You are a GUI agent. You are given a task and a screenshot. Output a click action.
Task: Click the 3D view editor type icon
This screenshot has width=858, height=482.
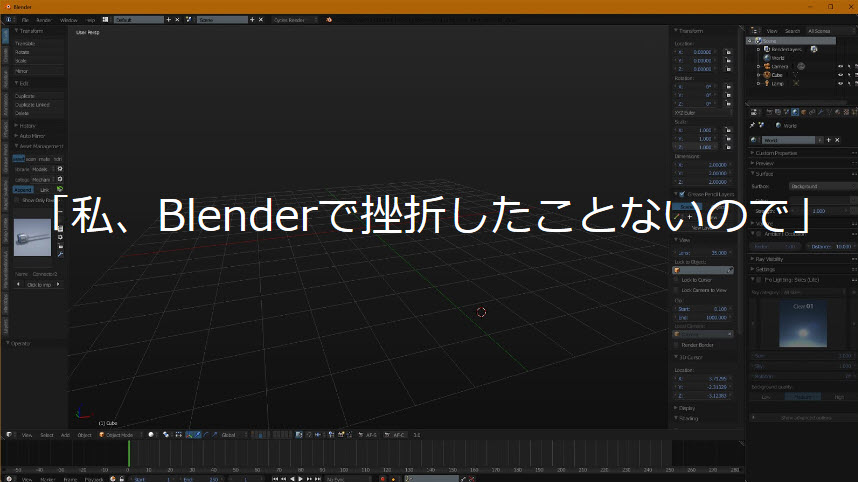pos(9,435)
